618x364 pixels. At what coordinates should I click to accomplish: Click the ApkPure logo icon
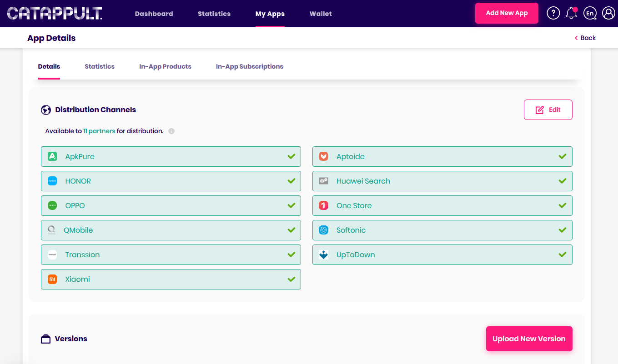(52, 156)
